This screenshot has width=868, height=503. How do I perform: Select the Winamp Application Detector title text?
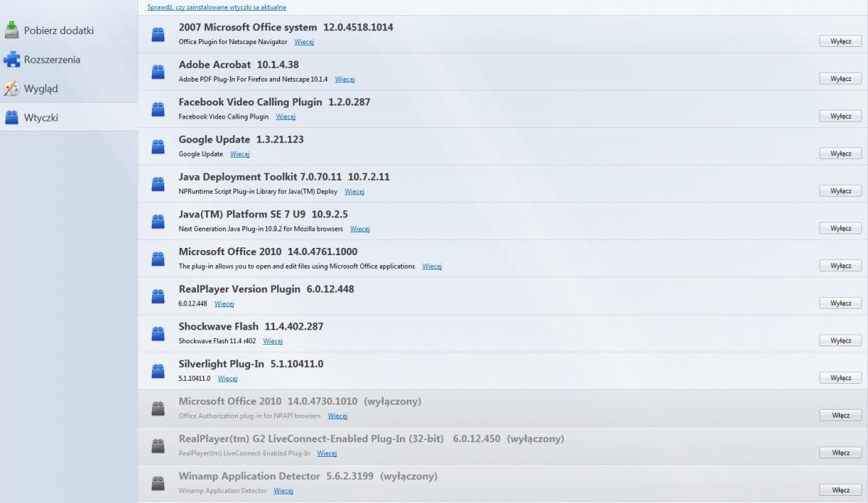tap(249, 476)
